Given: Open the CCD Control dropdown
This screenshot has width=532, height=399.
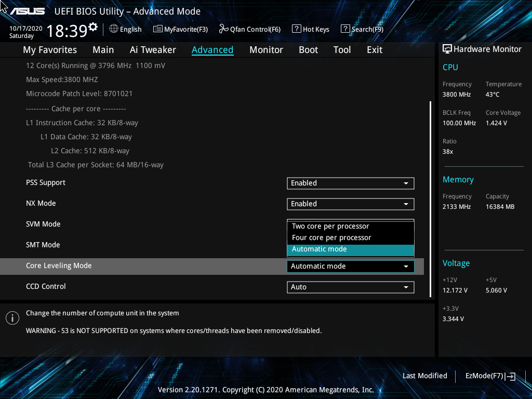Looking at the screenshot, I should coord(351,287).
